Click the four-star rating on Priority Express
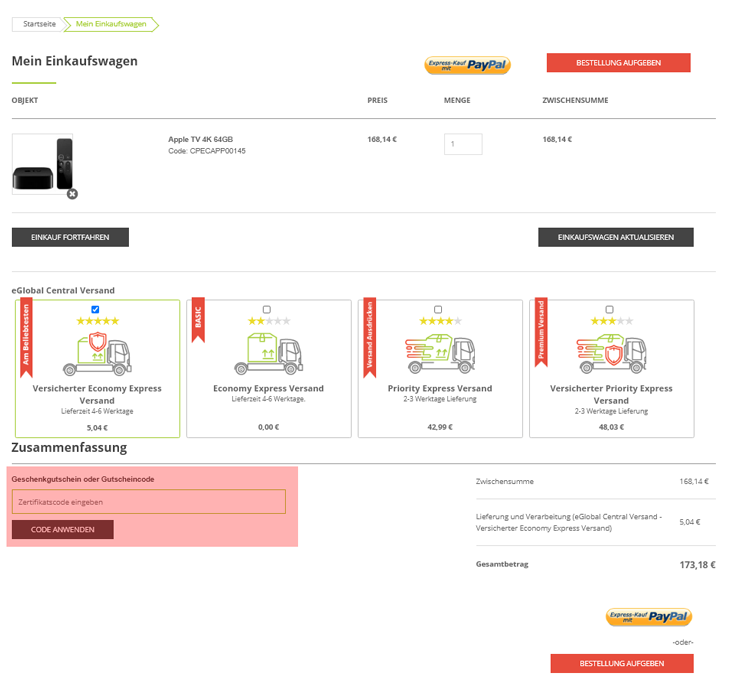 click(440, 321)
